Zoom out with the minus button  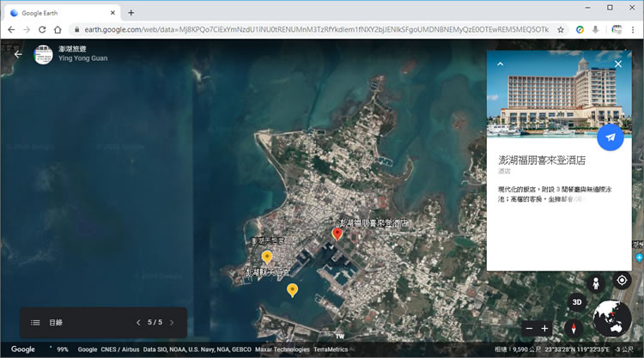[x=529, y=329]
